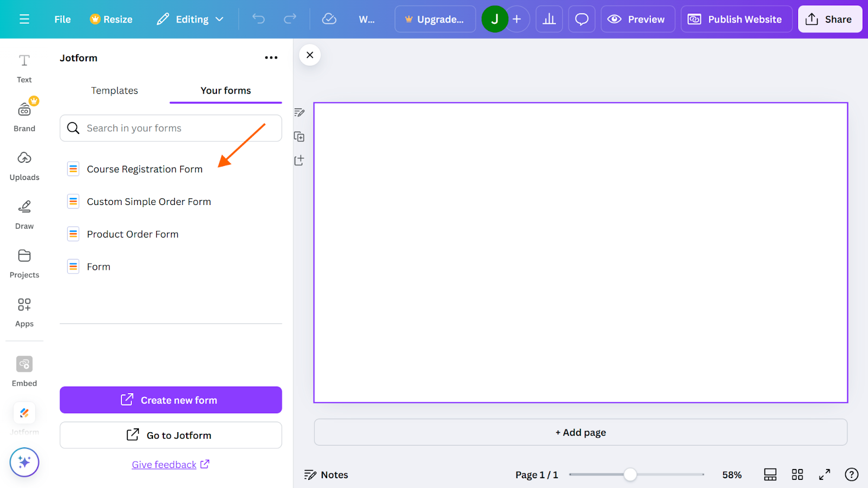
Task: Undo the last action
Action: coord(259,20)
